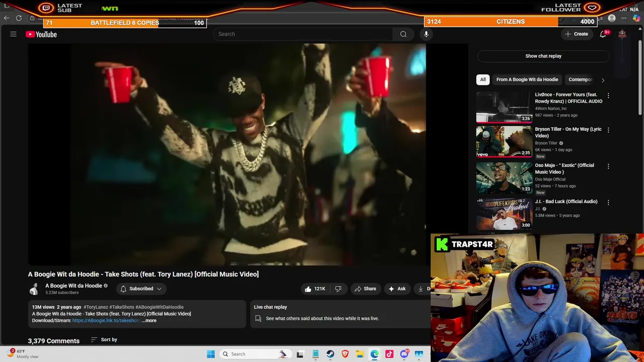Open Notepad from the taskbar
This screenshot has height=362, width=644.
pos(315,354)
